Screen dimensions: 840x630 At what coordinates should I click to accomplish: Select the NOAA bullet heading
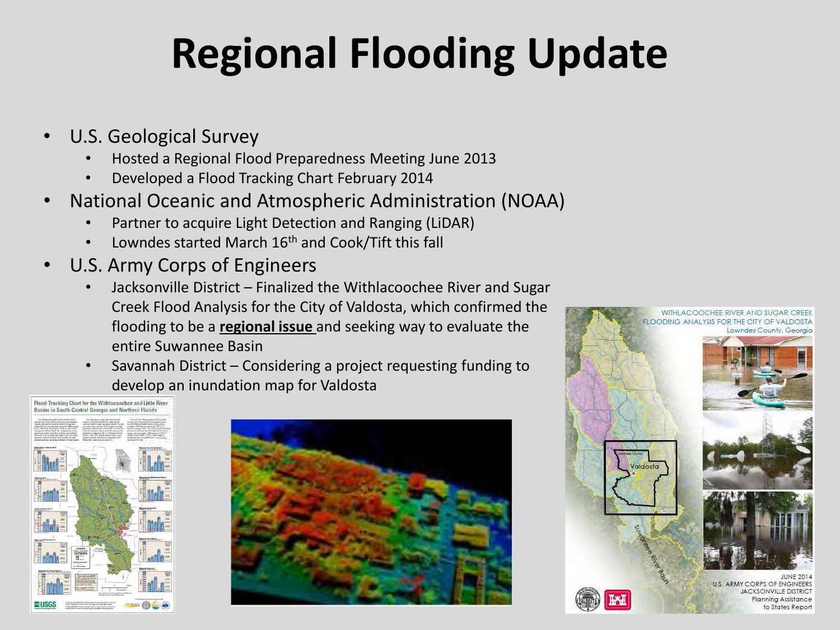pos(317,200)
